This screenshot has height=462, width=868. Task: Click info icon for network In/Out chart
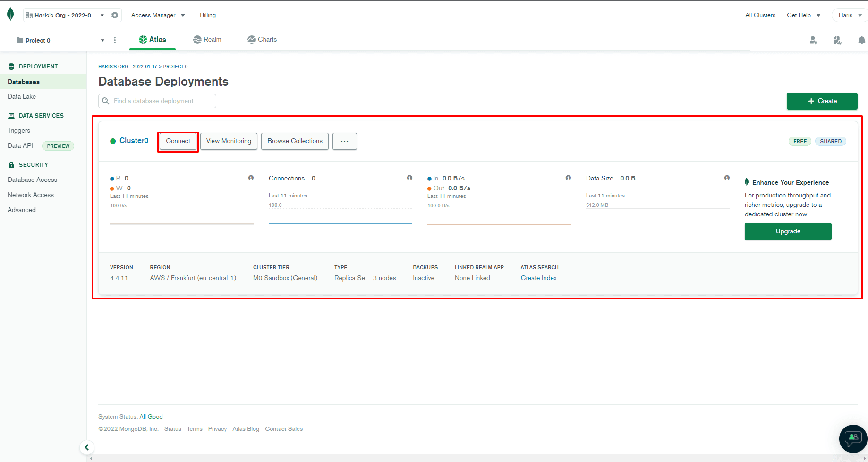coord(569,178)
